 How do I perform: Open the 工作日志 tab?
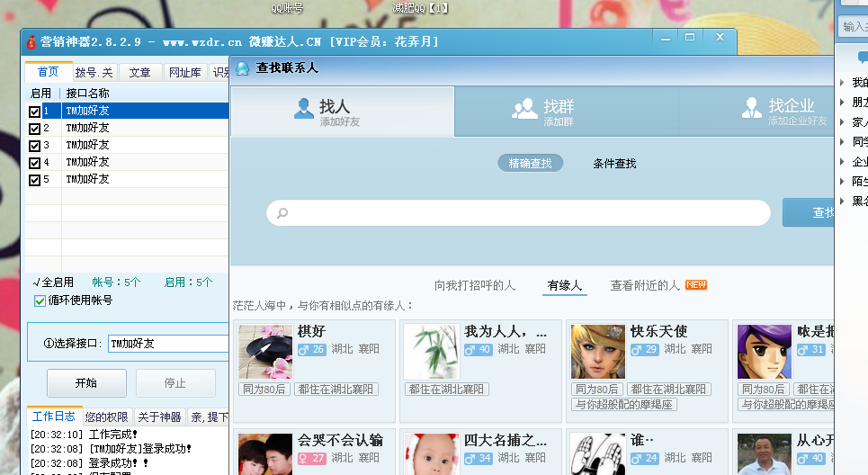pos(54,417)
